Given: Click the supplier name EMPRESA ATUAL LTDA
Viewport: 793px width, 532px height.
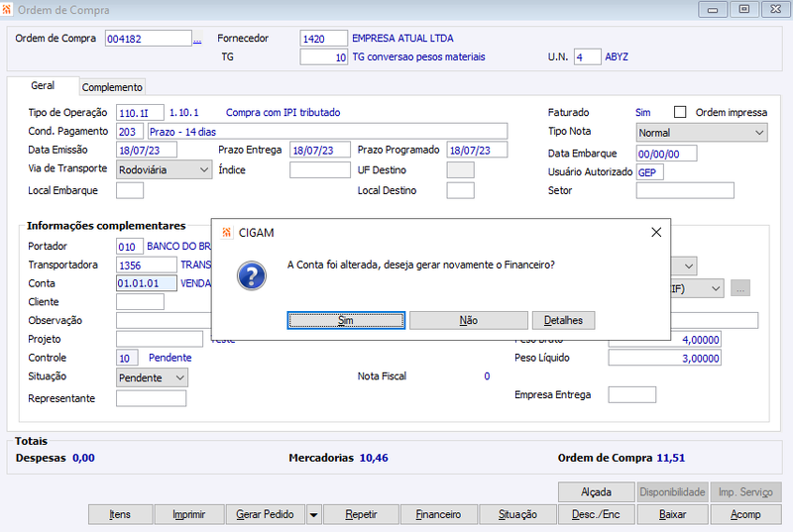Looking at the screenshot, I should (402, 39).
